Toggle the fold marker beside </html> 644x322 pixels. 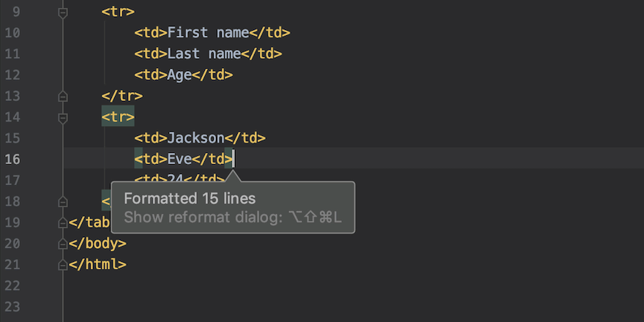click(x=63, y=265)
